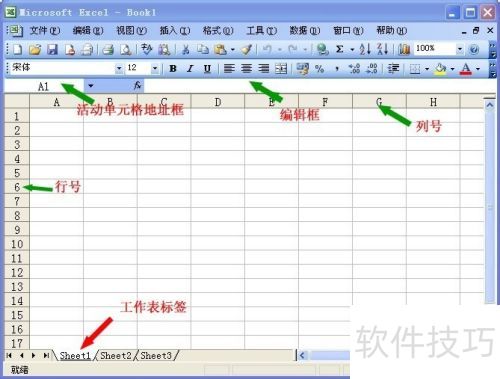The height and width of the screenshot is (379, 500).
Task: Expand the font name dropdown
Action: pyautogui.click(x=119, y=69)
